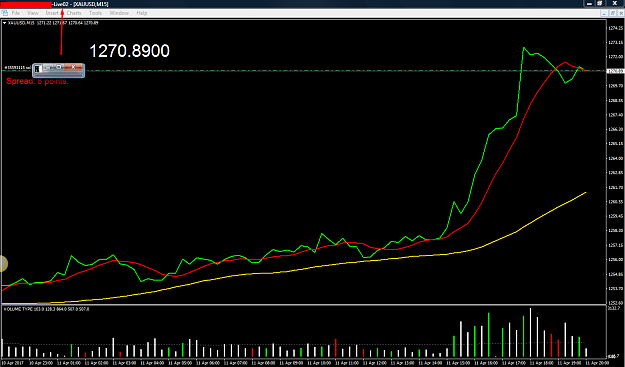This screenshot has width=625, height=367.
Task: Click the small floating window's app icon
Action: coord(37,69)
